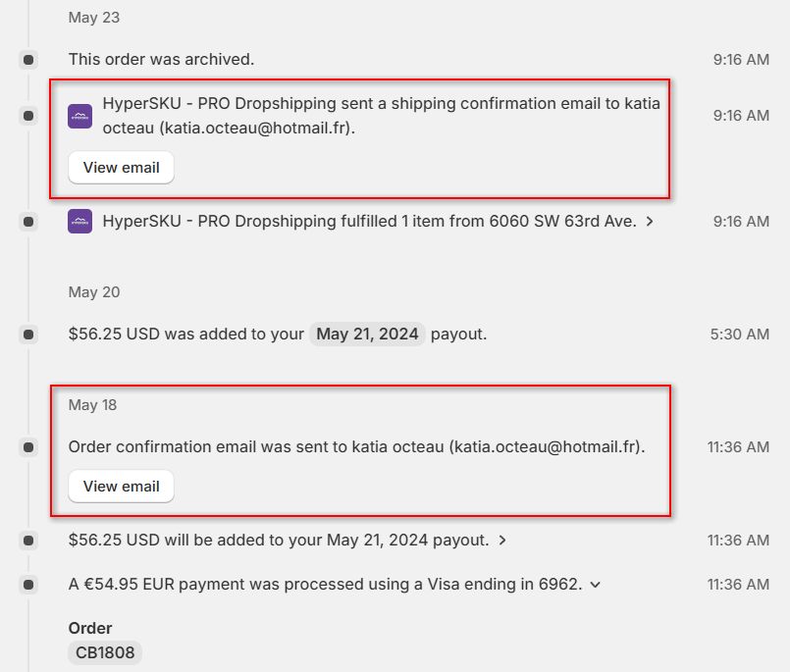The height and width of the screenshot is (672, 790).
Task: Expand dropdown arrow after 'Visa ending in 6962'
Action: 595,585
